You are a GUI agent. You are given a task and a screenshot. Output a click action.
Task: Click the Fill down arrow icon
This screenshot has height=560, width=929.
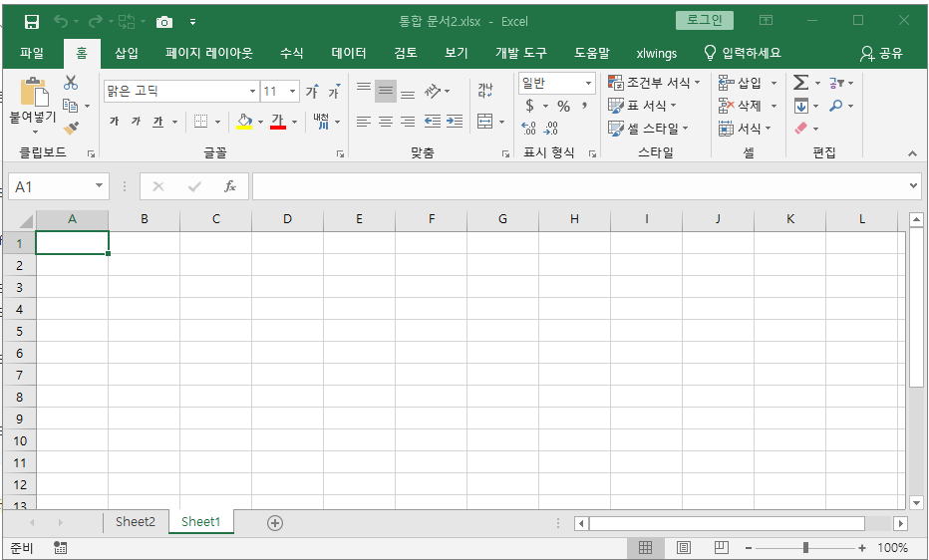[801, 106]
